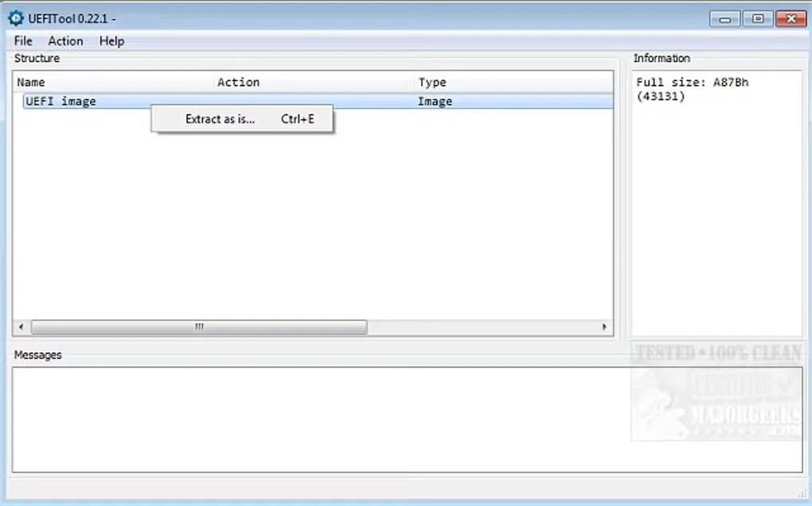Click the left arrow of horizontal scrollbar
Viewport: 812px width, 506px height.
click(x=21, y=327)
